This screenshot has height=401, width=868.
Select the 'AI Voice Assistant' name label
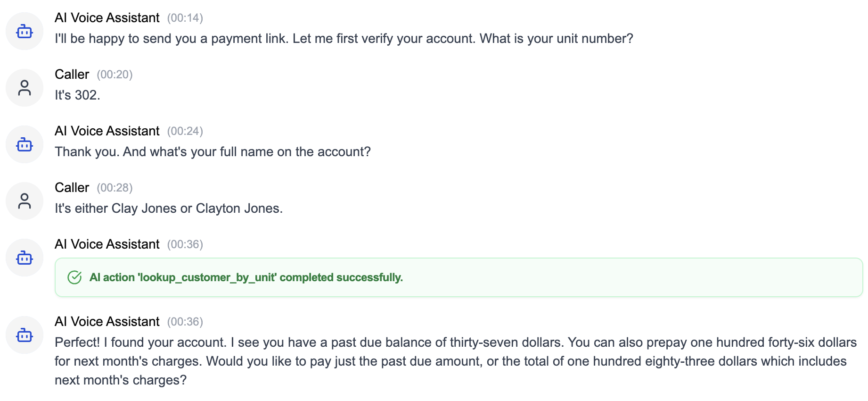(x=107, y=17)
